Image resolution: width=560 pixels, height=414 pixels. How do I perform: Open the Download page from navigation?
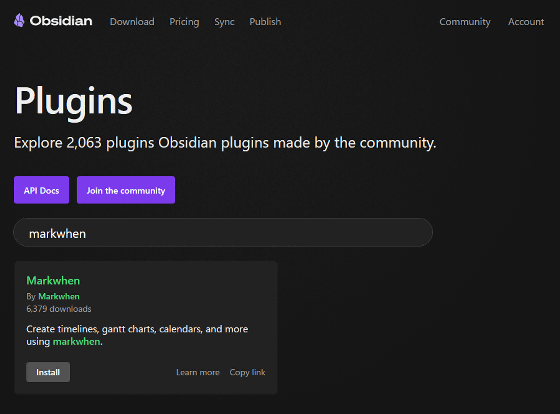tap(132, 22)
